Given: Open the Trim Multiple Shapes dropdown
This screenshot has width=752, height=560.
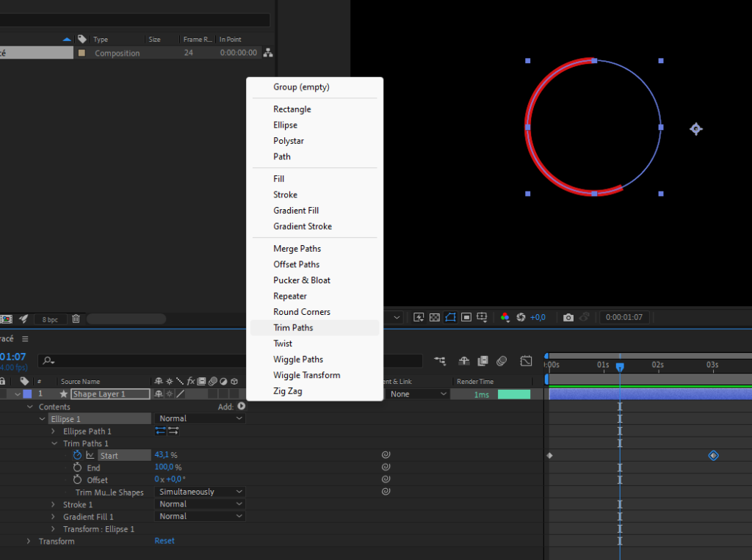Looking at the screenshot, I should point(199,492).
